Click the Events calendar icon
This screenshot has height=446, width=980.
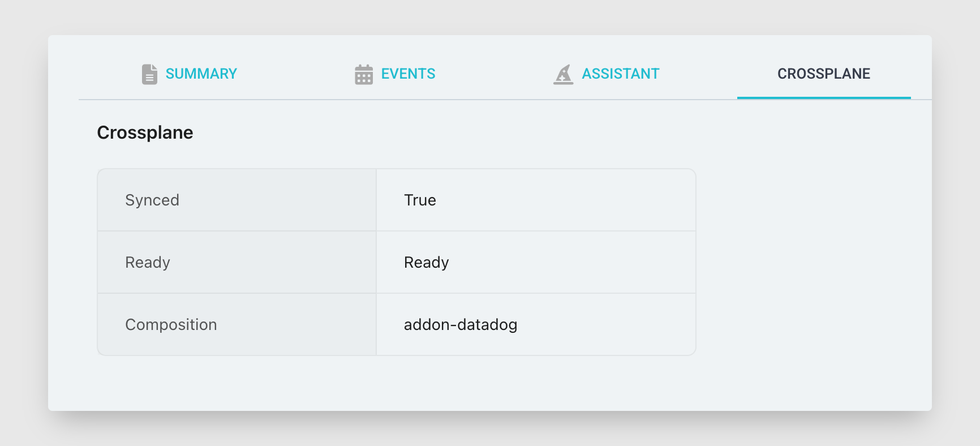364,74
